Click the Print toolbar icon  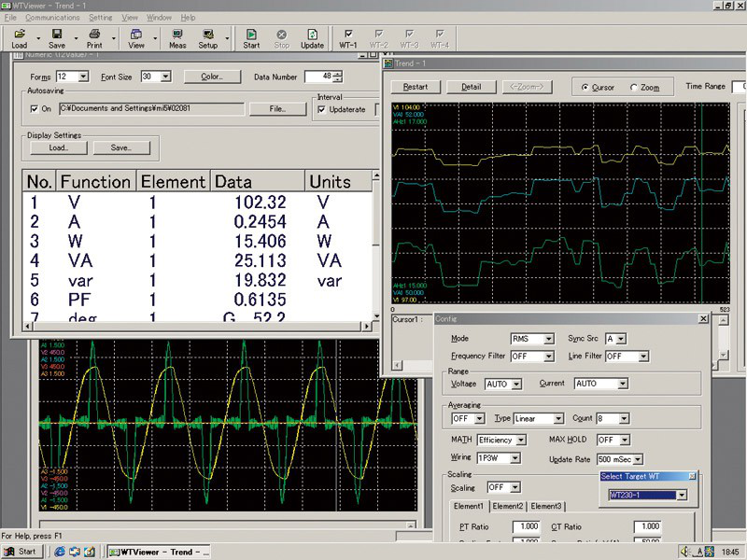[x=94, y=38]
